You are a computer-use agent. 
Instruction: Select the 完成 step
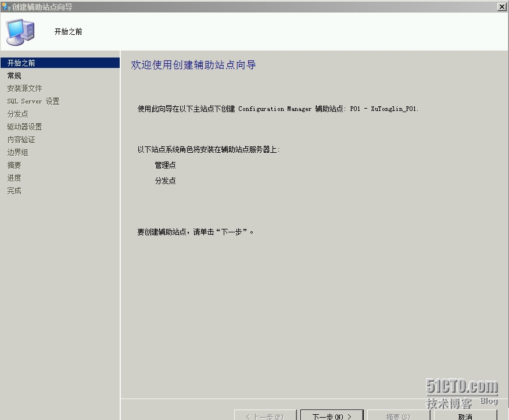[15, 191]
